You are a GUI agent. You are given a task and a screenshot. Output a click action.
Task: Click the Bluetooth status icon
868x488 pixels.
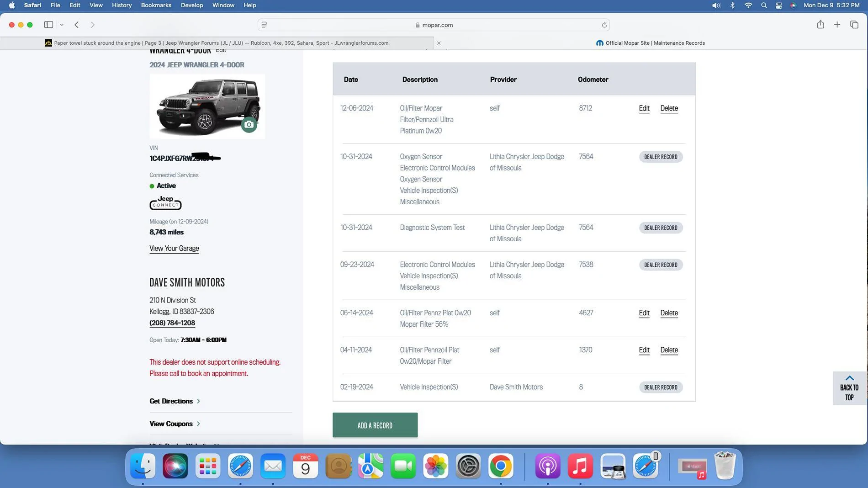tap(732, 5)
